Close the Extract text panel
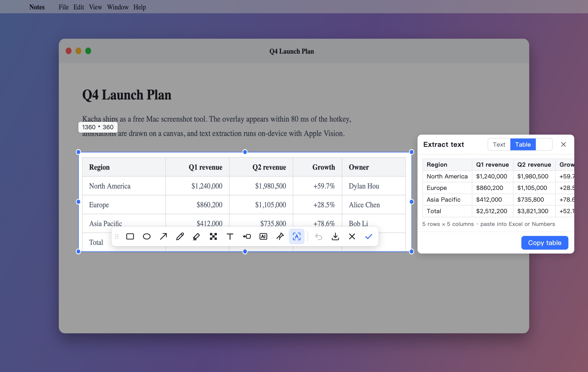 click(x=563, y=144)
